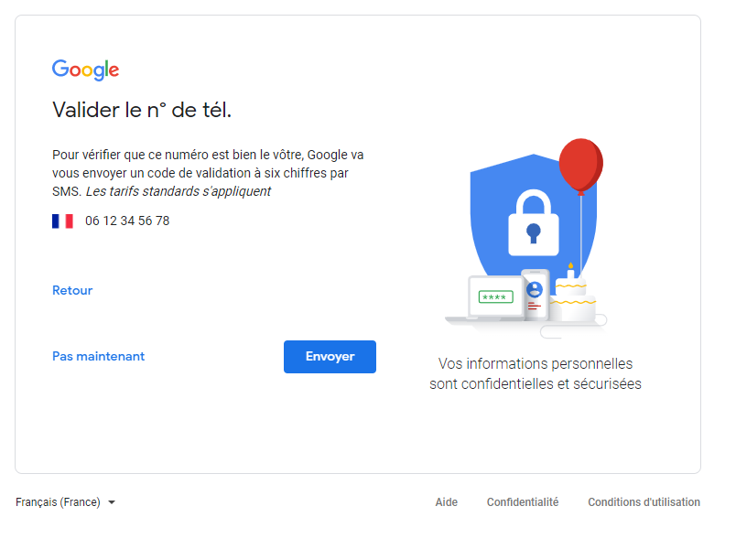Click the French flag icon
This screenshot has width=736, height=560.
62,221
